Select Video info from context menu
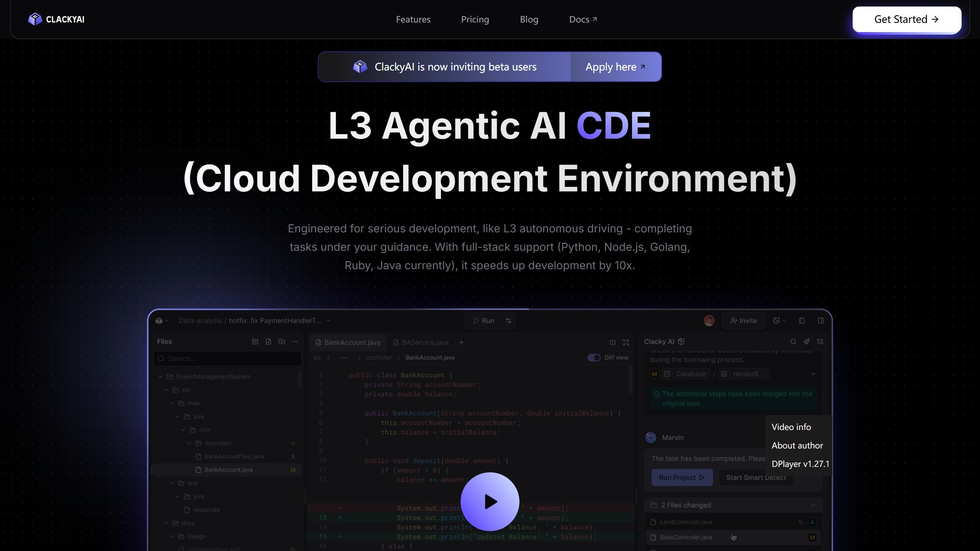980x551 pixels. click(791, 427)
